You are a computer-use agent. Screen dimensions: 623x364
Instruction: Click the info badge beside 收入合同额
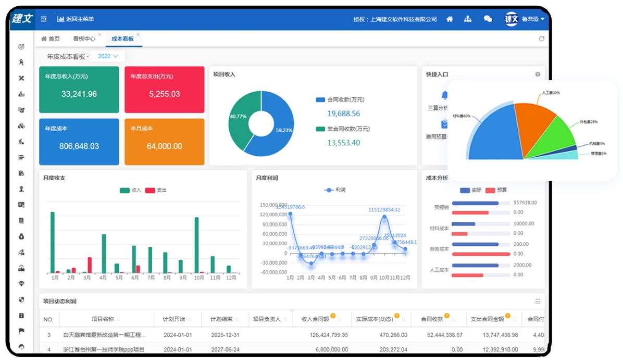(x=333, y=316)
